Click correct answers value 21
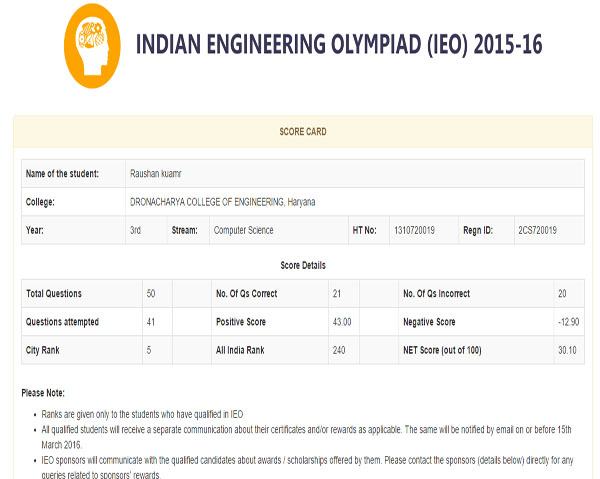 point(337,294)
